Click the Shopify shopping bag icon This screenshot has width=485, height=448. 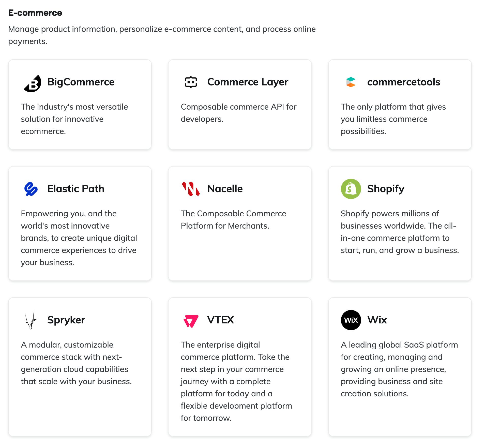[351, 189]
